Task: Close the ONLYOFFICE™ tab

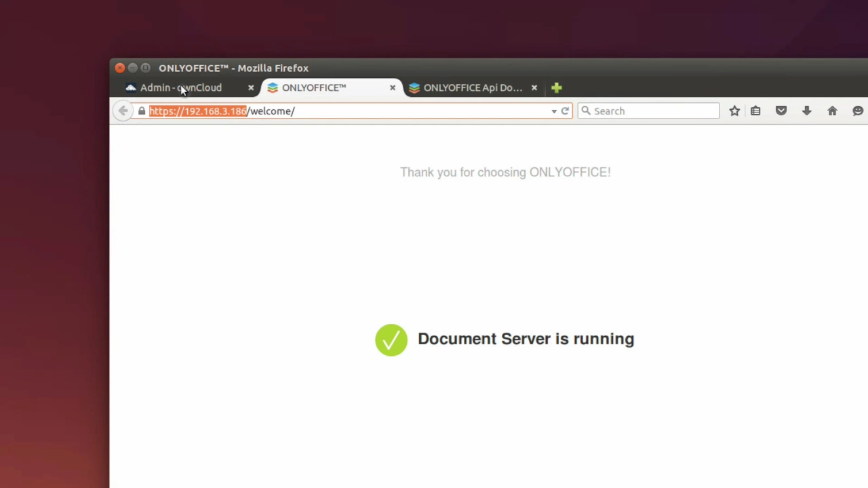Action: point(393,87)
